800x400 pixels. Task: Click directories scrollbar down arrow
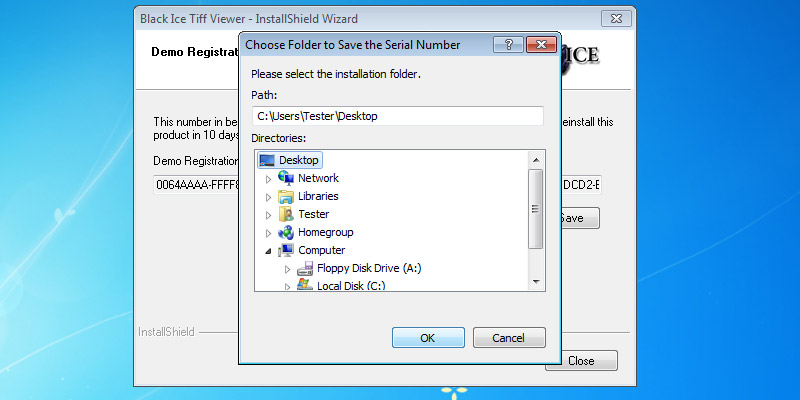536,282
